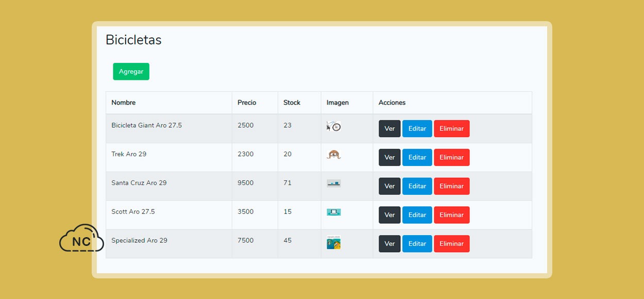This screenshot has width=644, height=299.
Task: Delete the Scott Aro 27.5 entry
Action: pyautogui.click(x=452, y=215)
